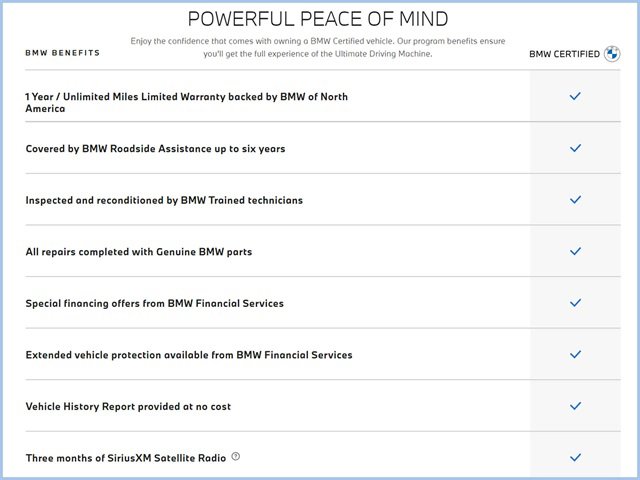The width and height of the screenshot is (640, 480).
Task: Select the BMW BENEFITS column label
Action: tap(62, 52)
